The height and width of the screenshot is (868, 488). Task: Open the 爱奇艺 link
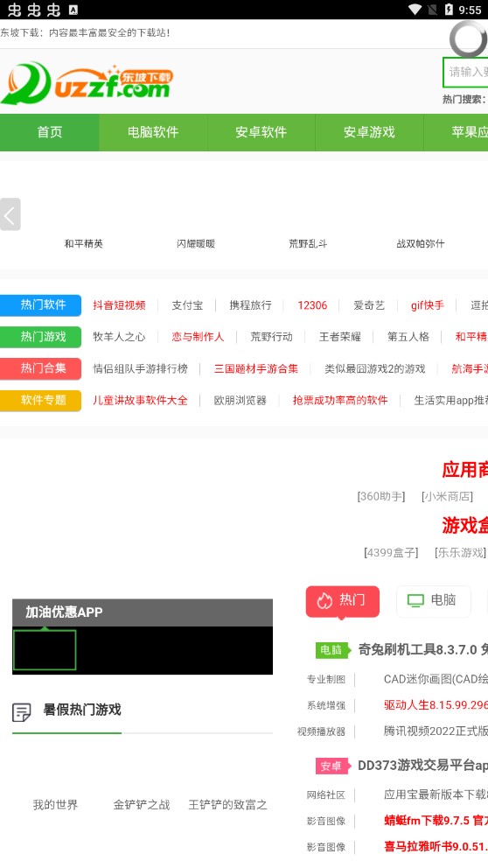369,305
